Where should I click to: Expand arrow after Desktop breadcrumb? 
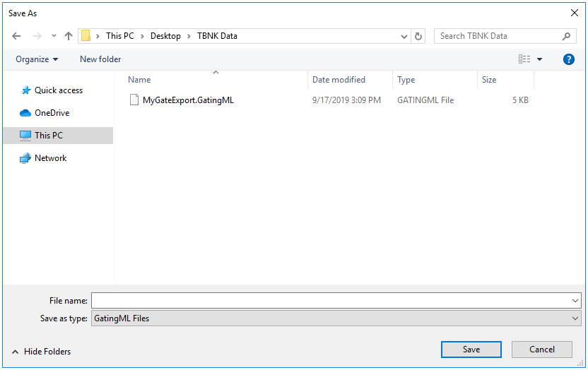(x=189, y=36)
